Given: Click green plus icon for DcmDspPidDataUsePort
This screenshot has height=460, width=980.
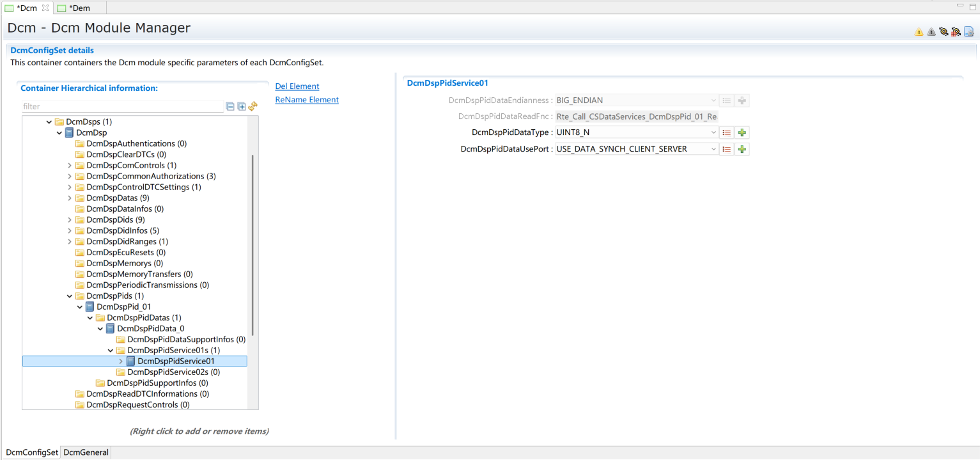Looking at the screenshot, I should pyautogui.click(x=742, y=149).
